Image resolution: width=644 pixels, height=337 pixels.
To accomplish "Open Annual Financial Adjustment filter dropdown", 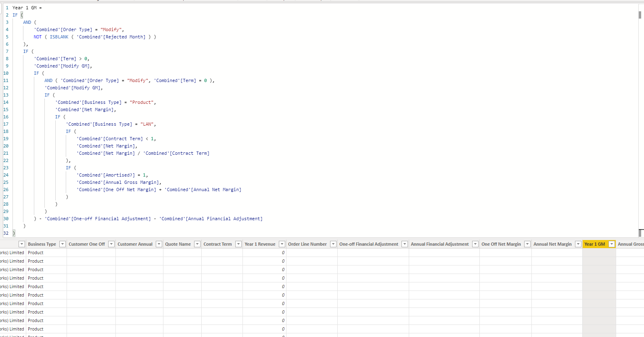I will click(x=475, y=244).
